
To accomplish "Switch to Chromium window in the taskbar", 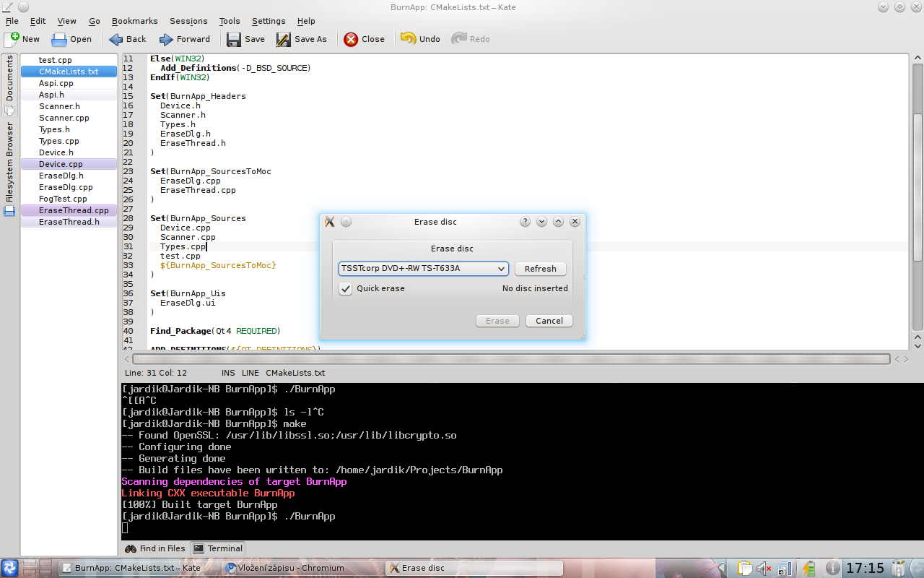I will point(302,568).
